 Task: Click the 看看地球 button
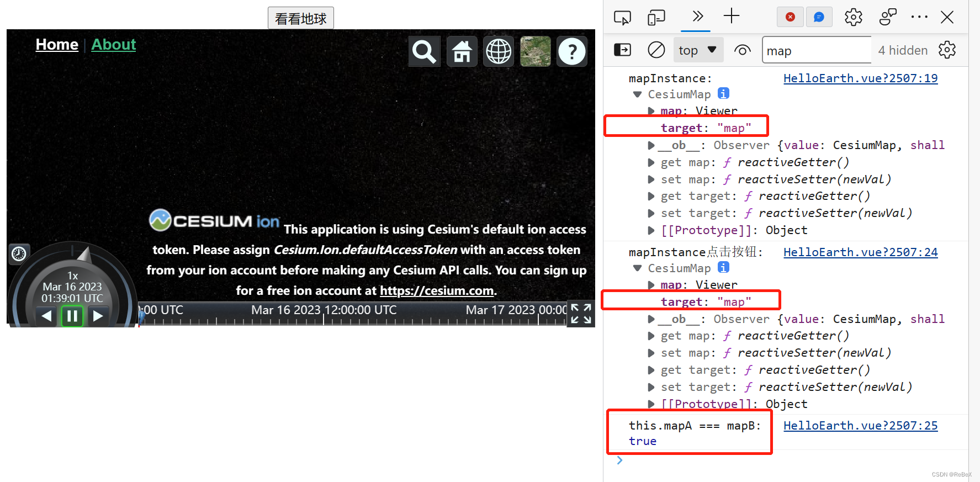(301, 18)
